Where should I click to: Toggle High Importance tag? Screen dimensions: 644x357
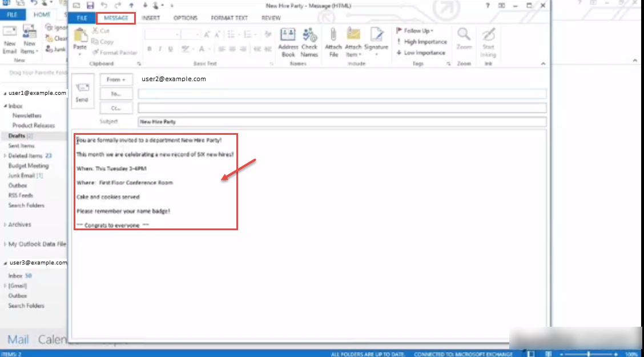[x=421, y=42]
